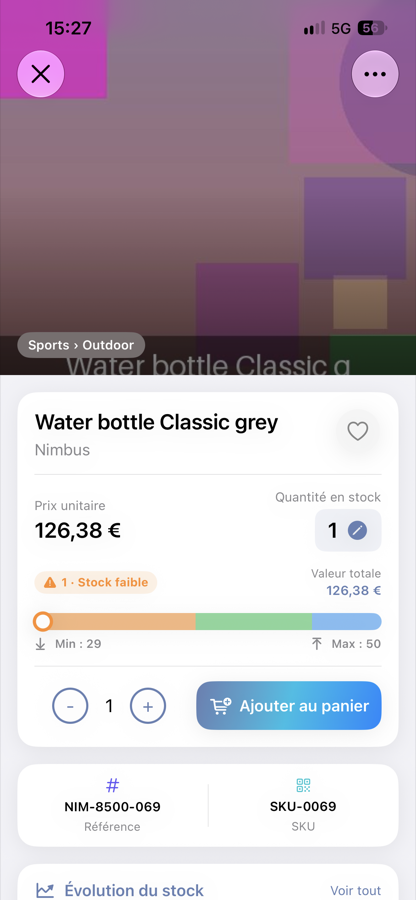This screenshot has height=900, width=416.
Task: Click the blue overstock segment of bar
Action: (347, 622)
